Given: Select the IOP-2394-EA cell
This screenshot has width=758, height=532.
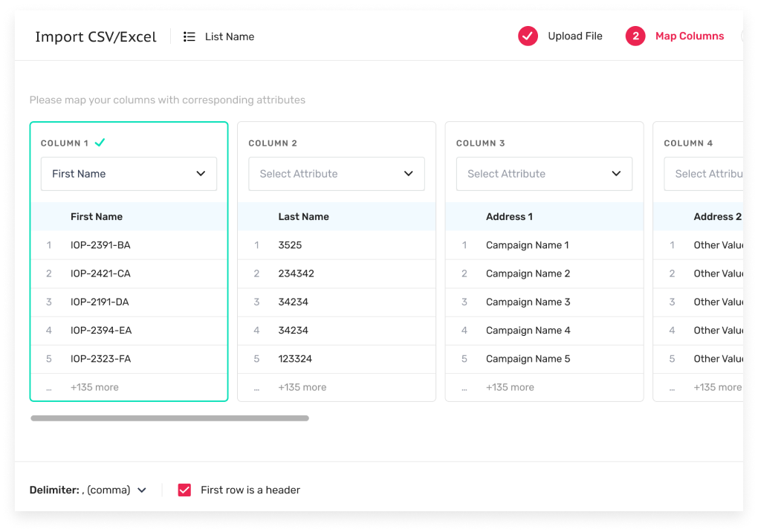Looking at the screenshot, I should (101, 331).
